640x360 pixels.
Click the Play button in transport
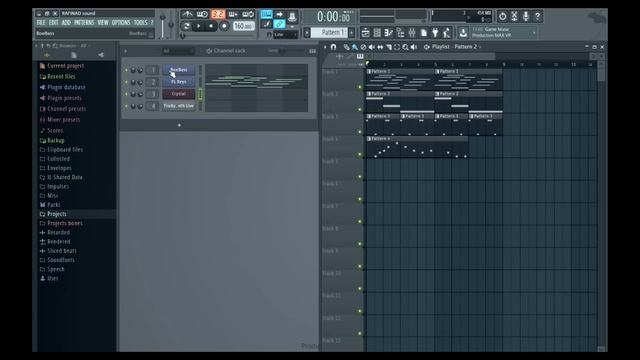(199, 26)
